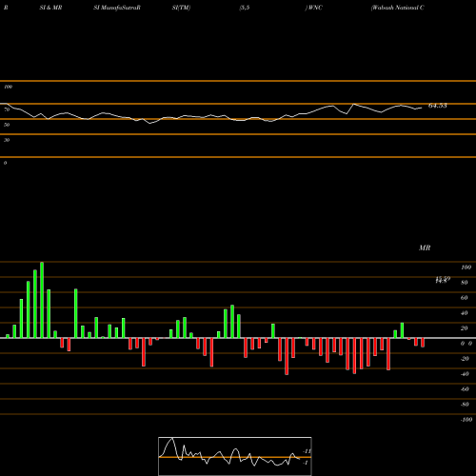The width and height of the screenshot is (476, 476).
Task: Click the 'MR' panel label
Action: coord(425,248)
